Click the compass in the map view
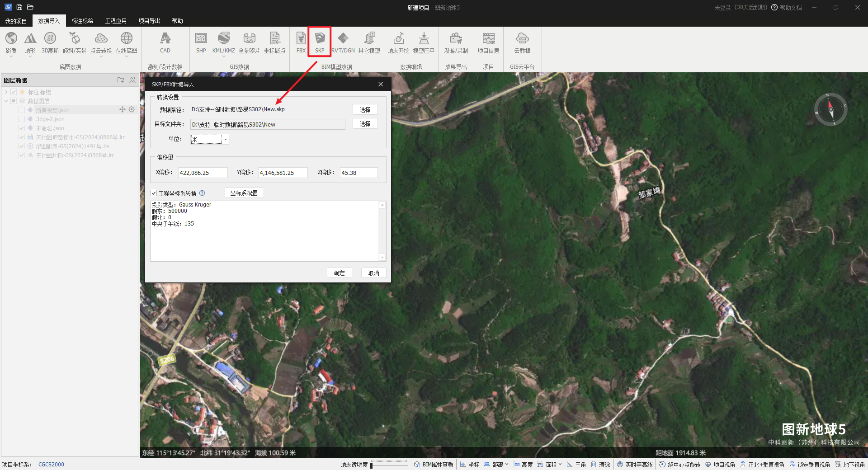Viewport: 868px width, 470px height. pyautogui.click(x=830, y=109)
